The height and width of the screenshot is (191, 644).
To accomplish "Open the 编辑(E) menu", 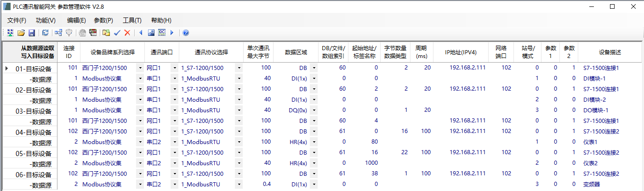I will 76,20.
